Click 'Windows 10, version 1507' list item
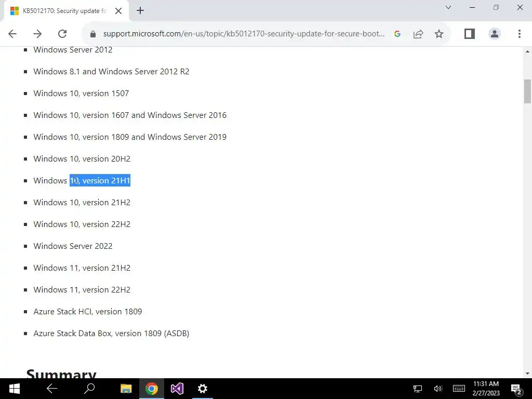Image resolution: width=532 pixels, height=399 pixels. tap(81, 94)
